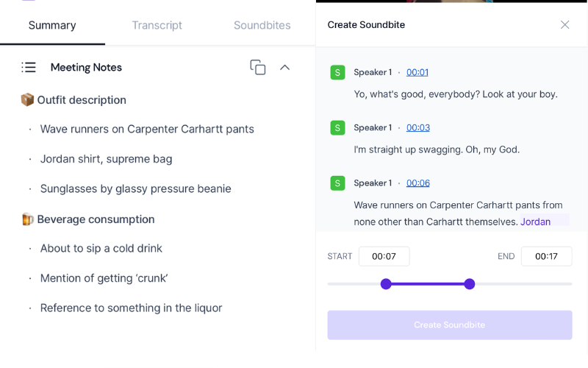Image resolution: width=588 pixels, height=368 pixels.
Task: Jump to timestamp 00:03
Action: point(418,127)
